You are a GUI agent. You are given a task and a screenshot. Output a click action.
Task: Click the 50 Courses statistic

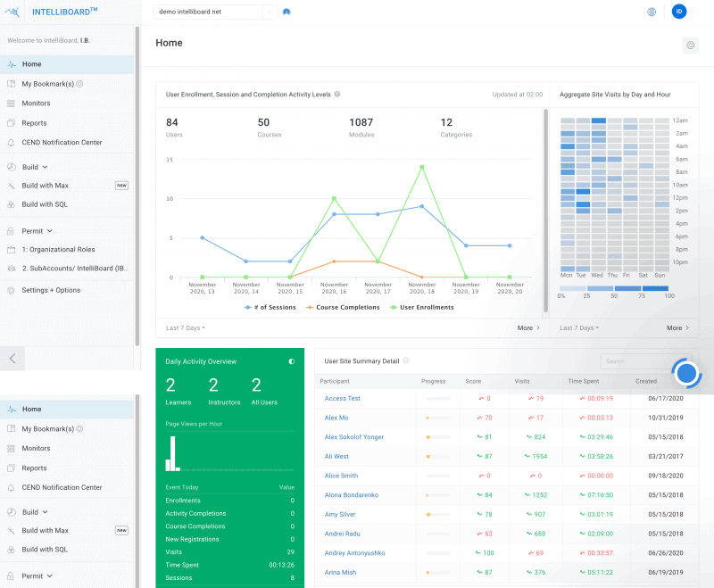tap(270, 128)
